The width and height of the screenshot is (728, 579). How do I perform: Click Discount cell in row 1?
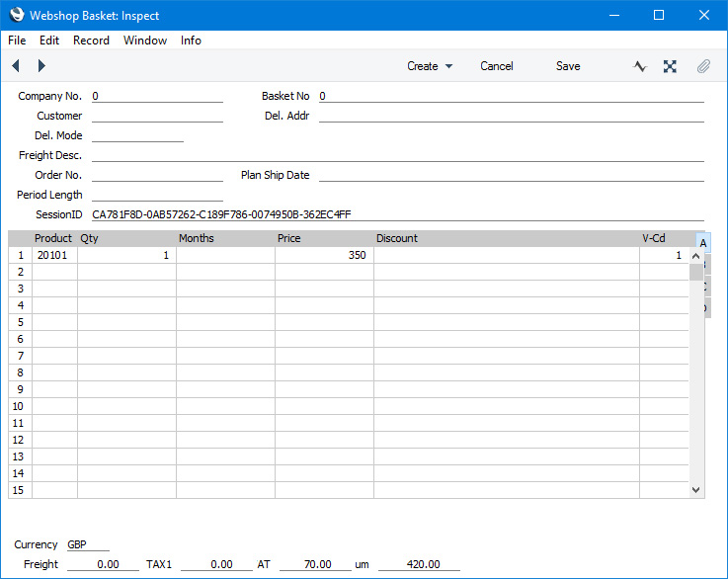click(507, 255)
